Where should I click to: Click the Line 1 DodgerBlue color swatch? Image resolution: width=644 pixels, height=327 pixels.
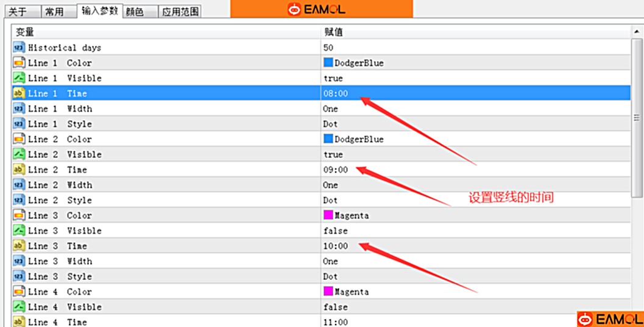(328, 63)
